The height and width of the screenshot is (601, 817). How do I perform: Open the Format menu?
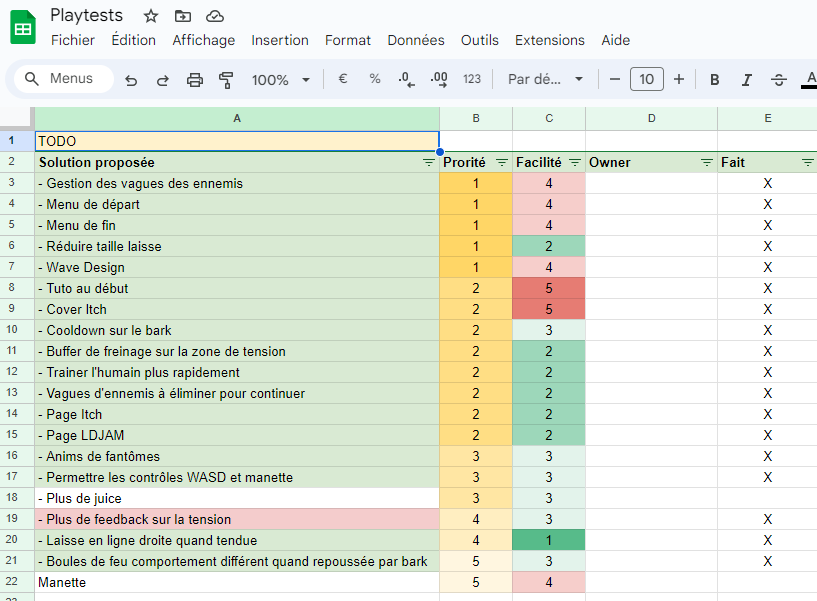[x=348, y=40]
